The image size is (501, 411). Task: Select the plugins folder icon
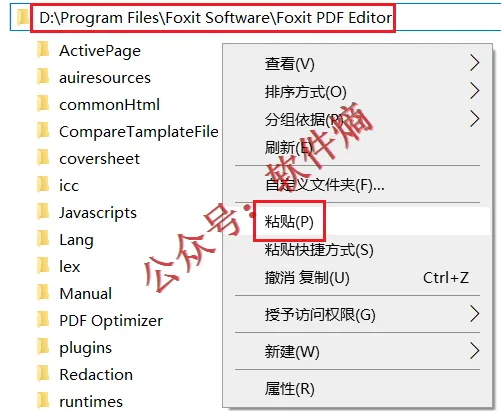pyautogui.click(x=43, y=346)
